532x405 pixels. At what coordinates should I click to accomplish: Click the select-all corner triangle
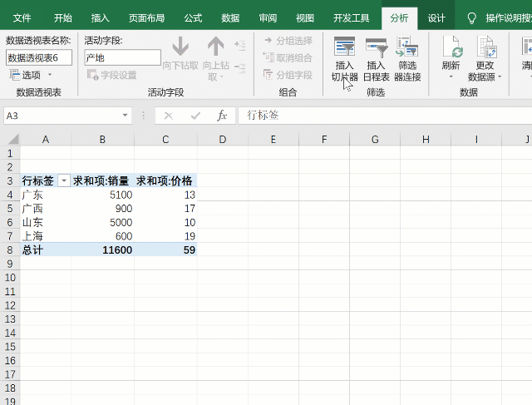(x=13, y=139)
